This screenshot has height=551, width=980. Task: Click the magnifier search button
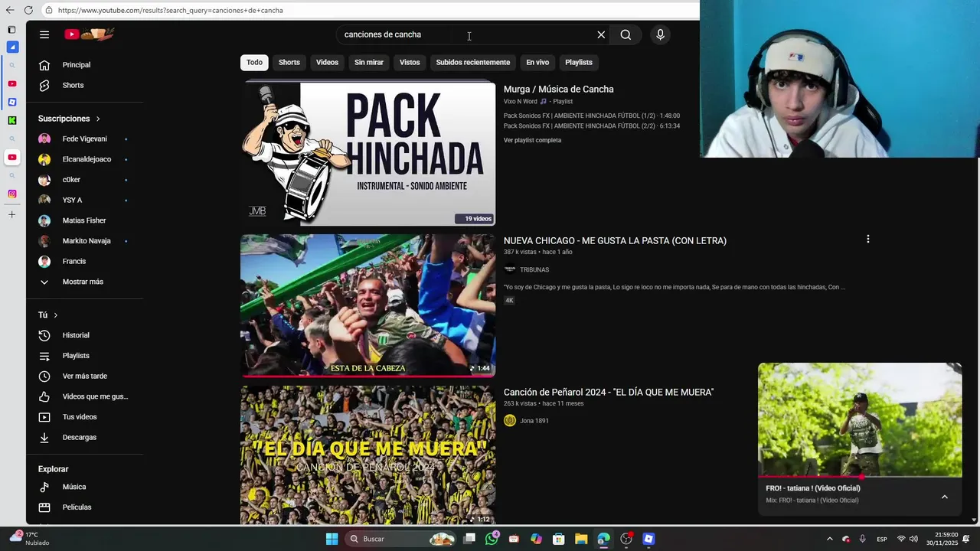coord(626,34)
